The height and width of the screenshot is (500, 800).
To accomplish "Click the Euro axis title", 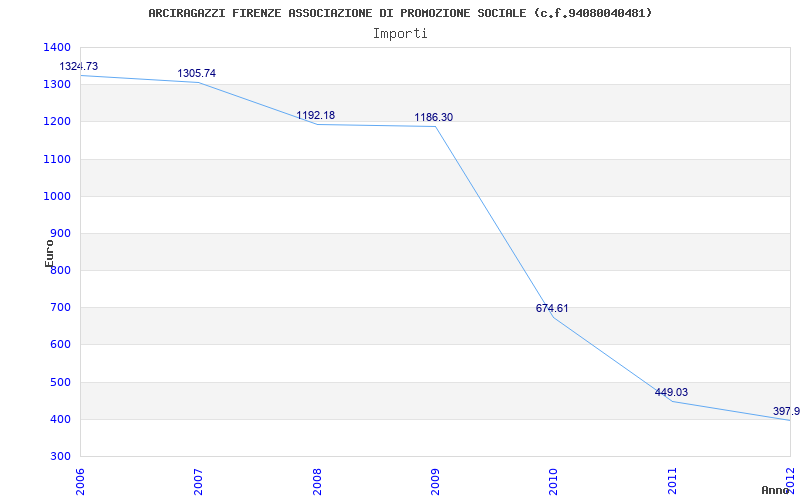I will (49, 253).
